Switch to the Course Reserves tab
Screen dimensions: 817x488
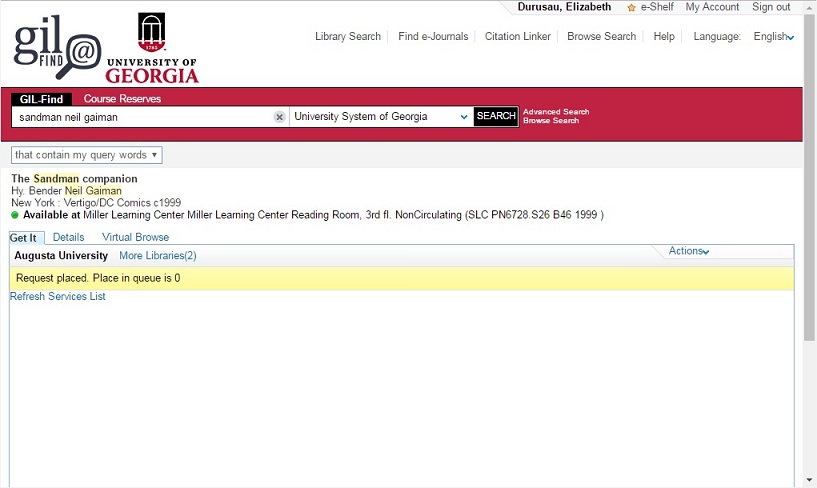click(x=122, y=99)
